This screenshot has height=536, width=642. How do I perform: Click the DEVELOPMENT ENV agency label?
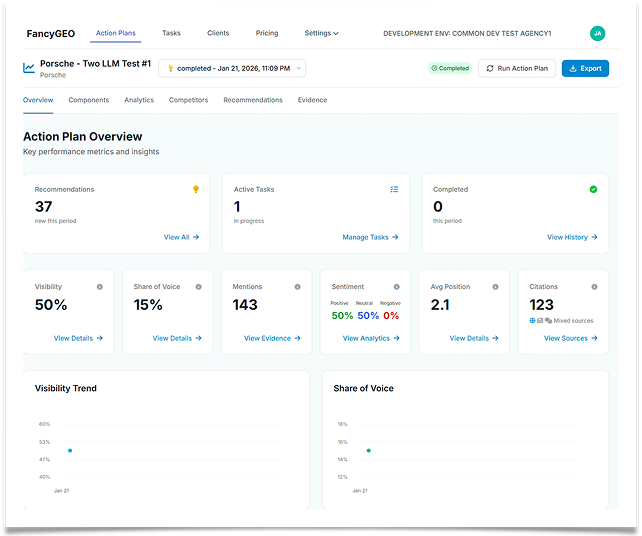[x=467, y=34]
